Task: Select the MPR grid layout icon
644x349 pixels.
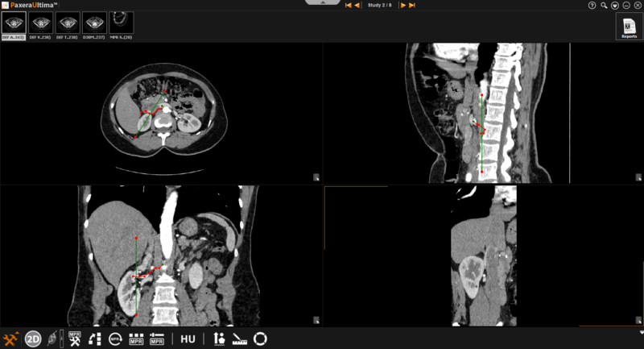Action: (x=136, y=339)
